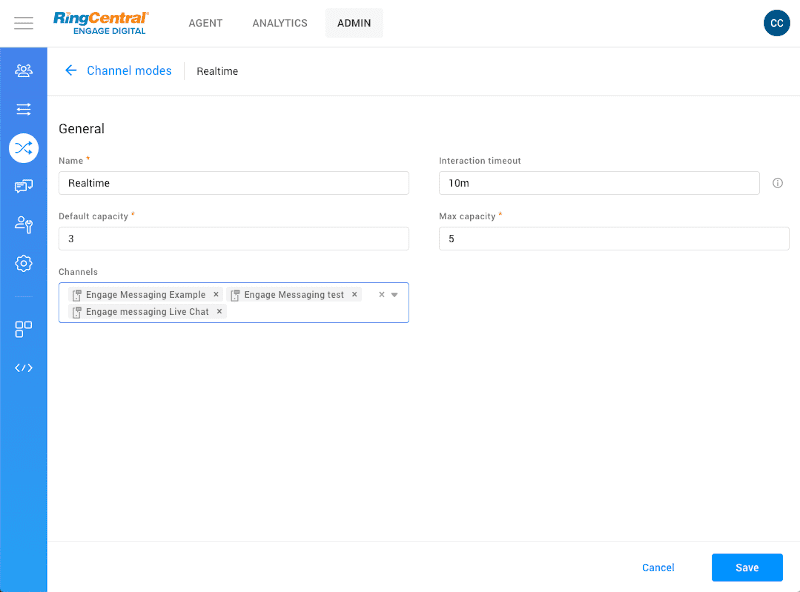Click inside the Max capacity field
Image resolution: width=800 pixels, height=592 pixels.
coord(614,239)
